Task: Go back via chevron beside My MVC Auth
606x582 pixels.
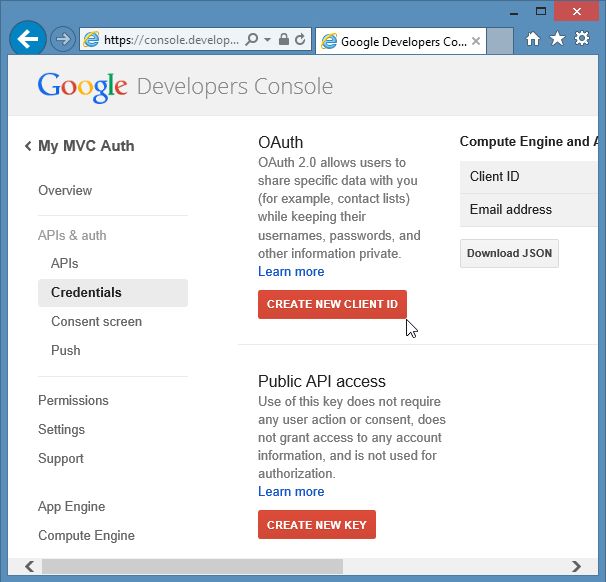Action: (x=28, y=146)
